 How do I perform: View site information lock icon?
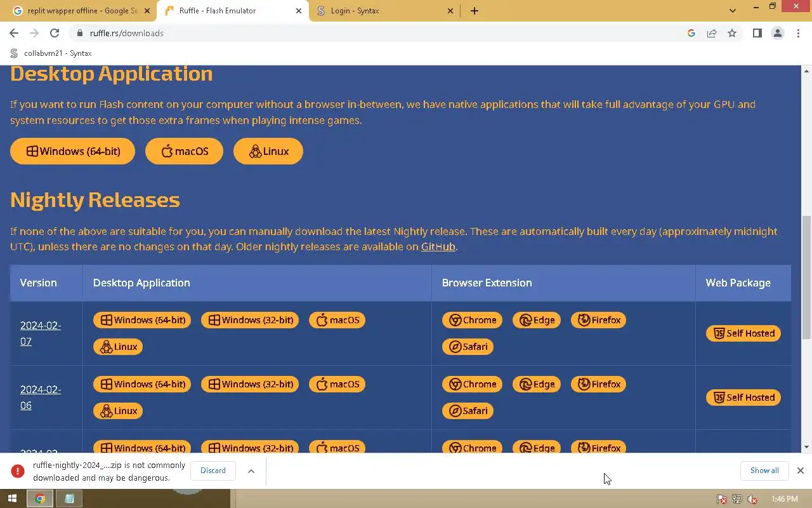79,33
